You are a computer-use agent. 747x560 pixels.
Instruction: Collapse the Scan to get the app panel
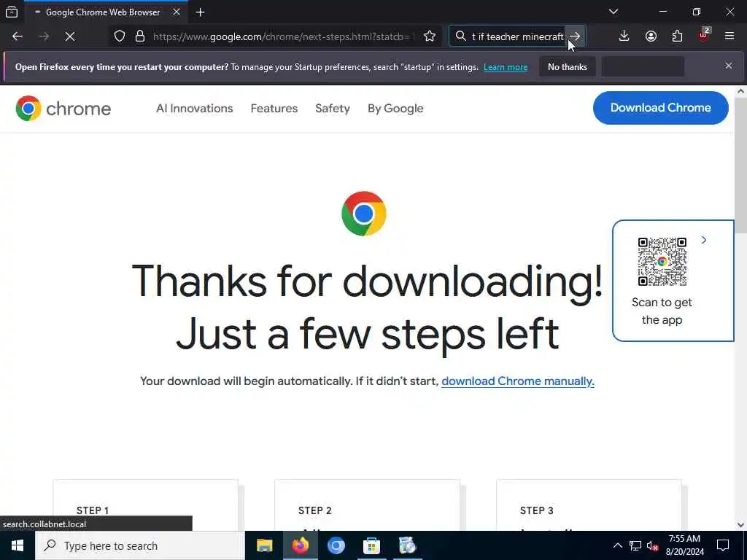tap(704, 240)
